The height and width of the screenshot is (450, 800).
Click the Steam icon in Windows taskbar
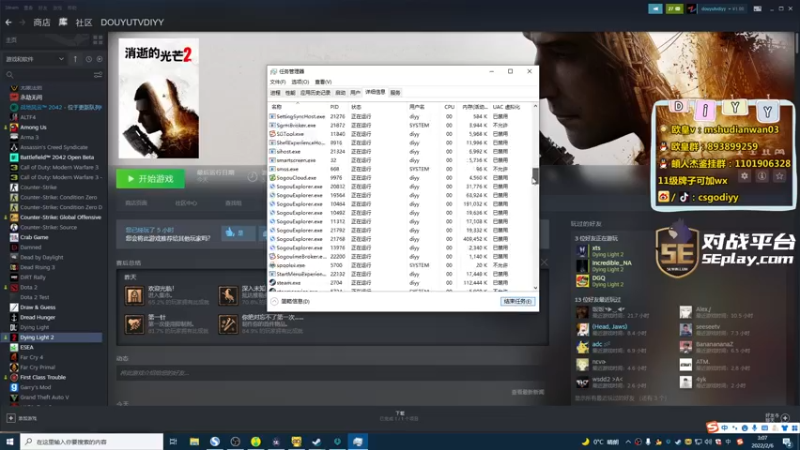tap(316, 441)
